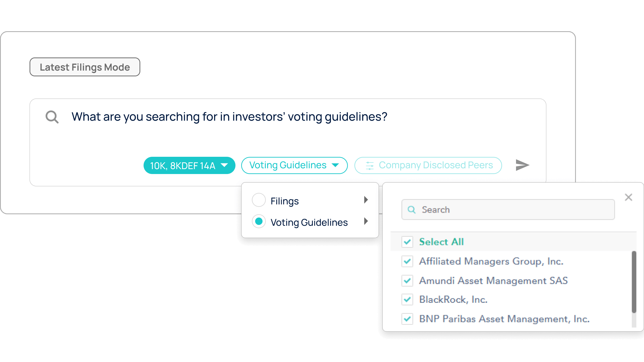
Task: Click the search magnifier icon in the main query bar
Action: 52,117
